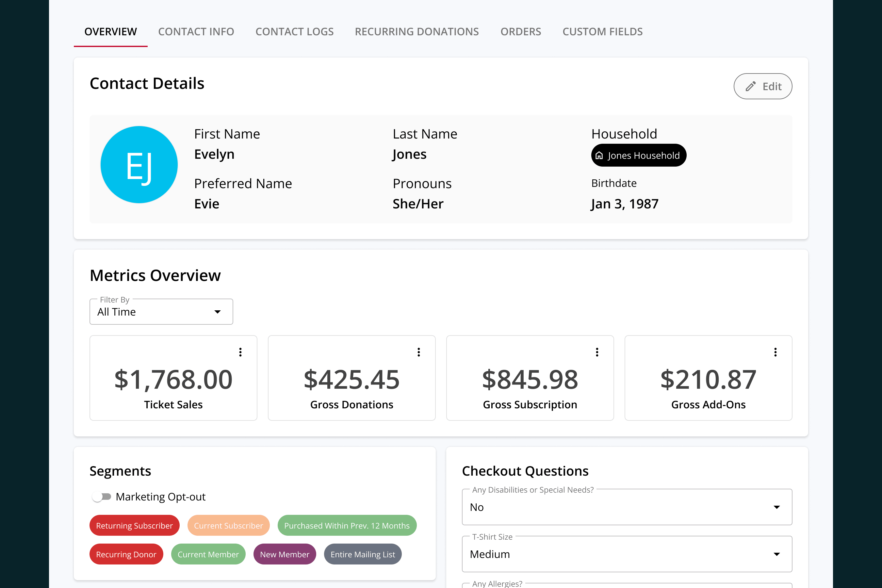Screen dimensions: 882x588
Task: Select the Returning Subscriber segment chip
Action: 134,525
